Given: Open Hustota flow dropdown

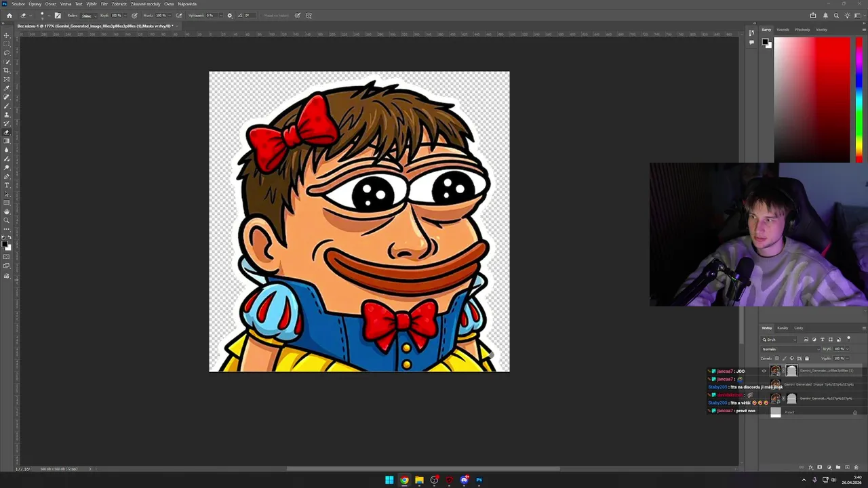Looking at the screenshot, I should tap(170, 15).
